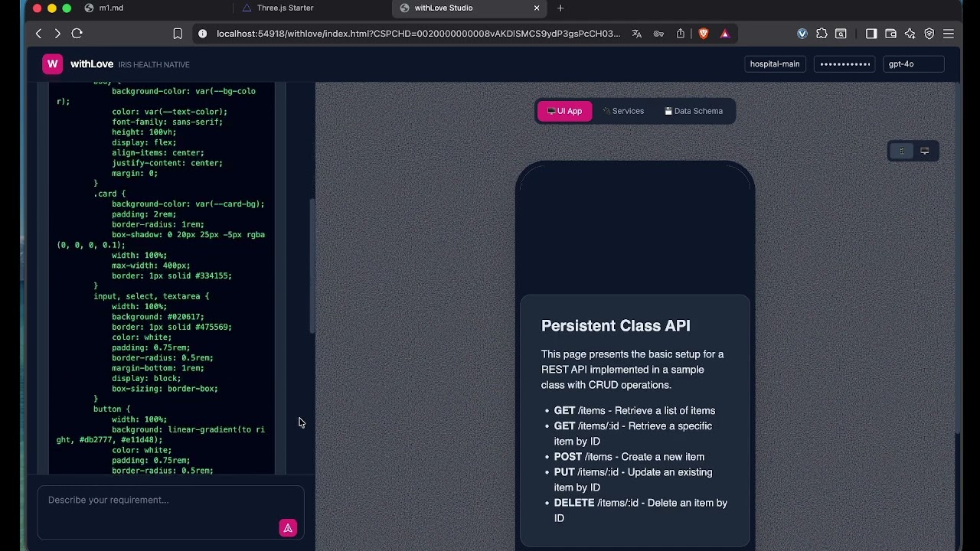Open the Services tab

[x=623, y=111]
